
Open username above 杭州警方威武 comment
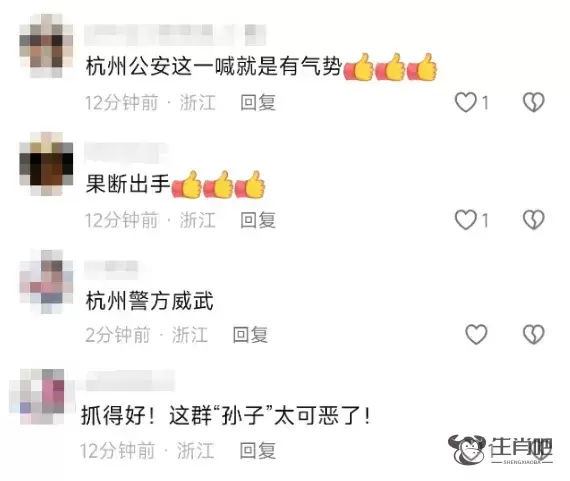point(111,268)
